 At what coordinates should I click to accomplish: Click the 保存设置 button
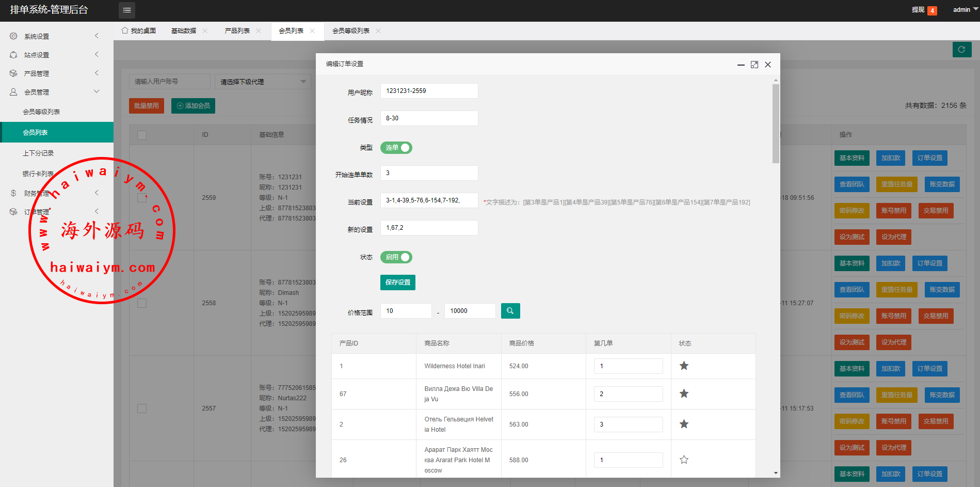point(397,282)
